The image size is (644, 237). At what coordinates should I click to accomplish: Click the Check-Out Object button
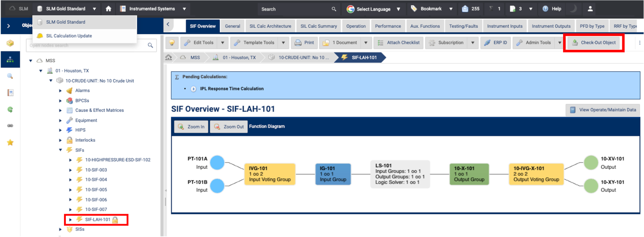(x=594, y=43)
